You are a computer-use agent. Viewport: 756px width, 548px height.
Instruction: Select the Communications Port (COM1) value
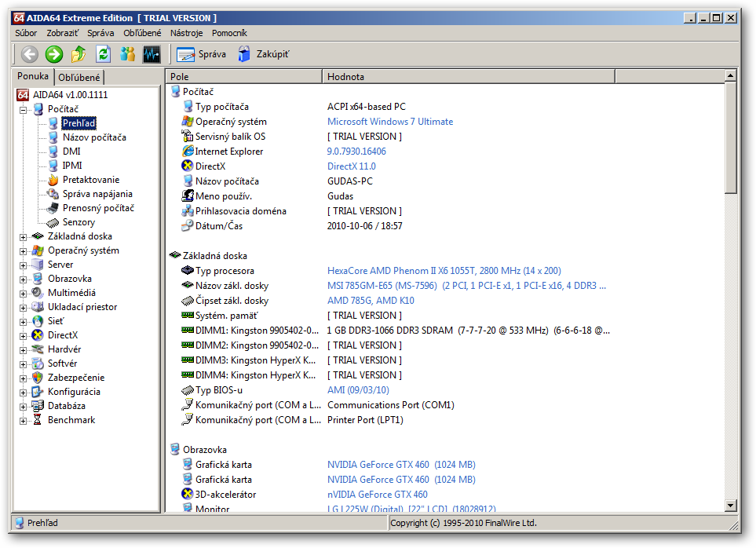[391, 405]
